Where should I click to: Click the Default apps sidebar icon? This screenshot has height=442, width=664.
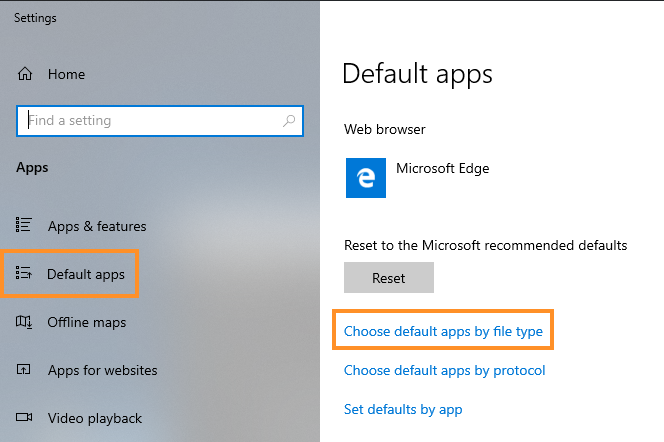(x=23, y=273)
